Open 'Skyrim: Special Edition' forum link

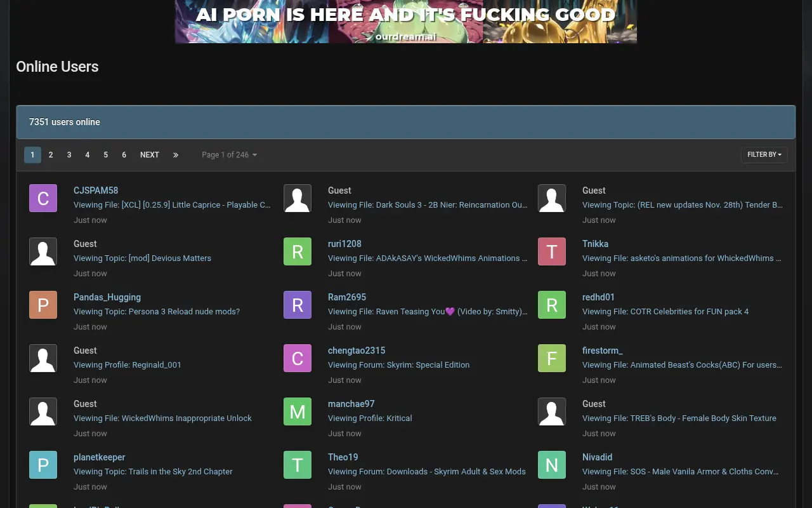point(399,365)
